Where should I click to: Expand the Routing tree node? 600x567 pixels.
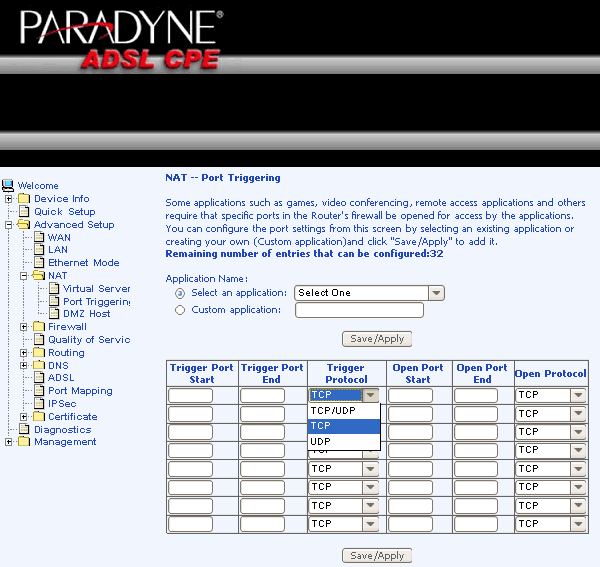pos(24,353)
